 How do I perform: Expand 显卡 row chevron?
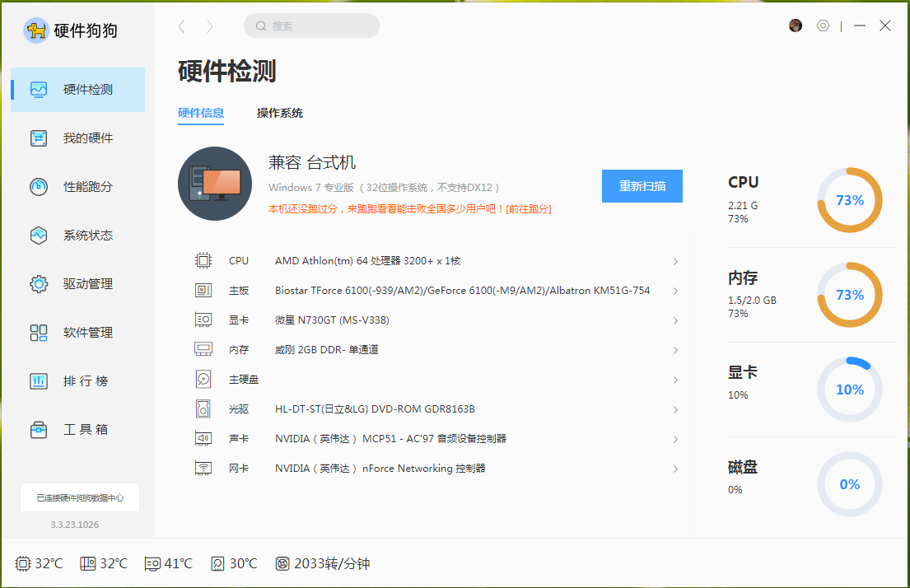point(675,320)
